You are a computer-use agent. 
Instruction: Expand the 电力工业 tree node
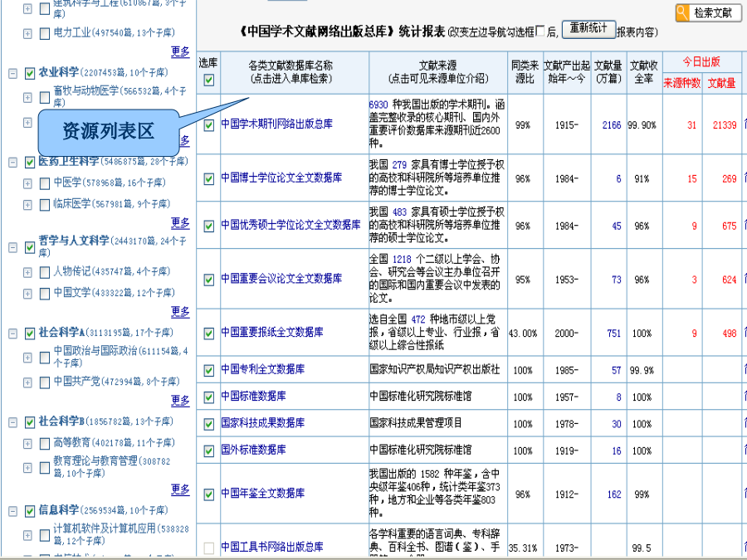click(27, 33)
